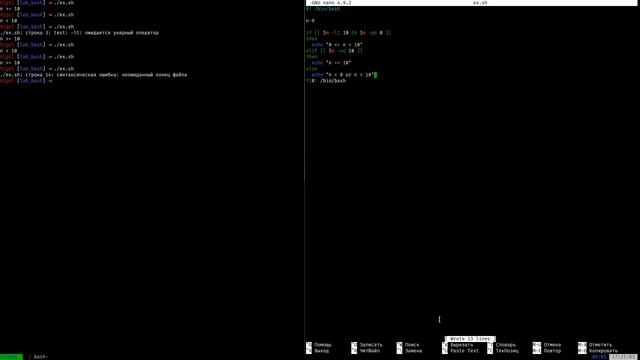Click the Отмена (Undo) shortcut
The width and height of the screenshot is (640, 360).
(x=547, y=345)
